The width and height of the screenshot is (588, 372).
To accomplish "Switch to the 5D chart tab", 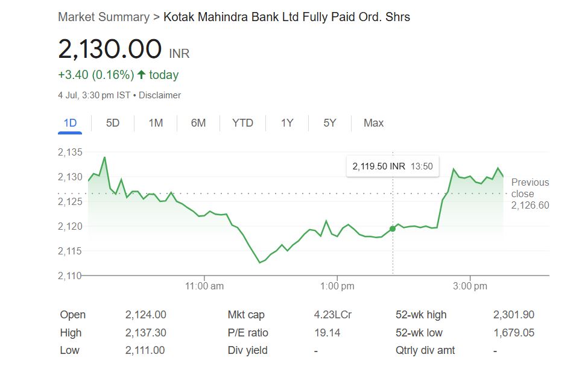I will (x=113, y=123).
